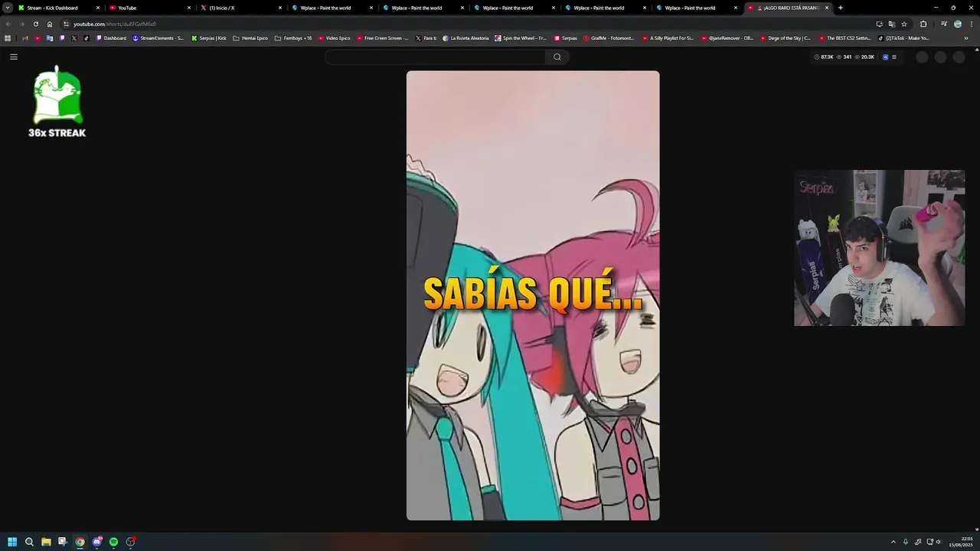Open the Video Epico bookmark
The image size is (980, 551).
(334, 37)
